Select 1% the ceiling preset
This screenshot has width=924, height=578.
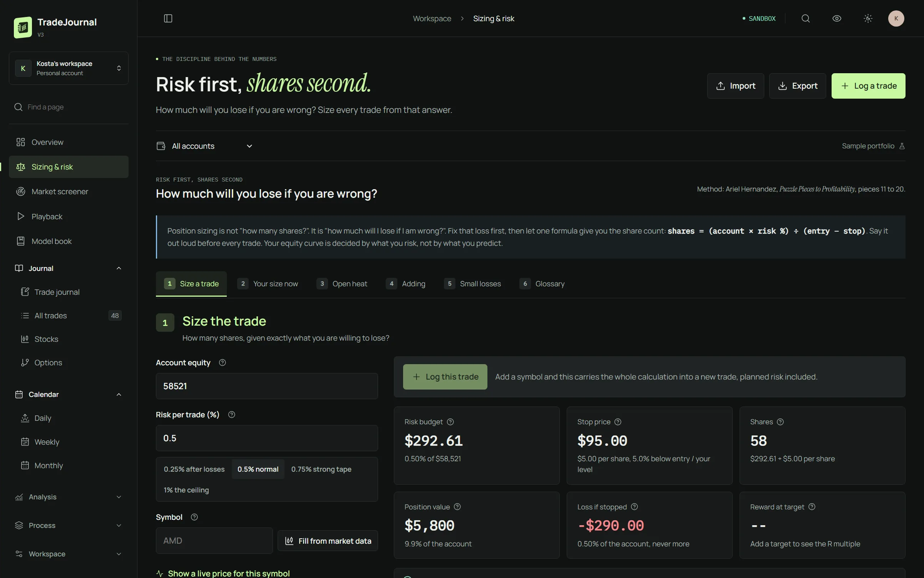pos(186,490)
